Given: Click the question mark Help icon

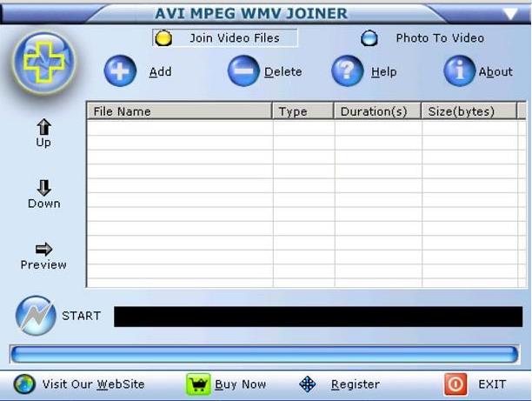Looking at the screenshot, I should click(347, 71).
